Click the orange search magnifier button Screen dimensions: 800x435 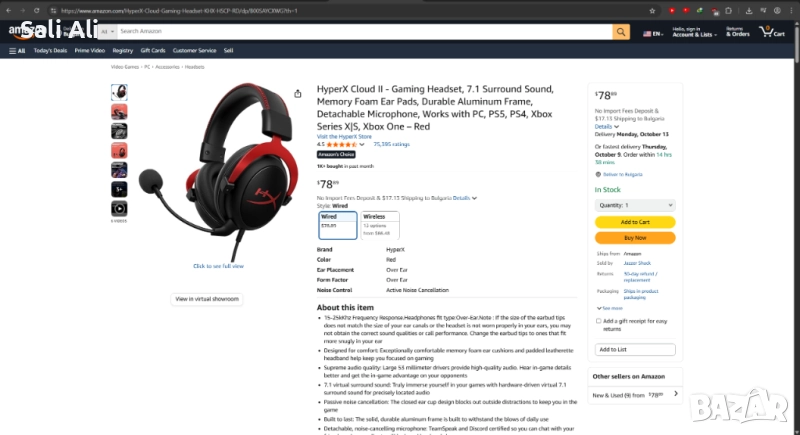(621, 32)
